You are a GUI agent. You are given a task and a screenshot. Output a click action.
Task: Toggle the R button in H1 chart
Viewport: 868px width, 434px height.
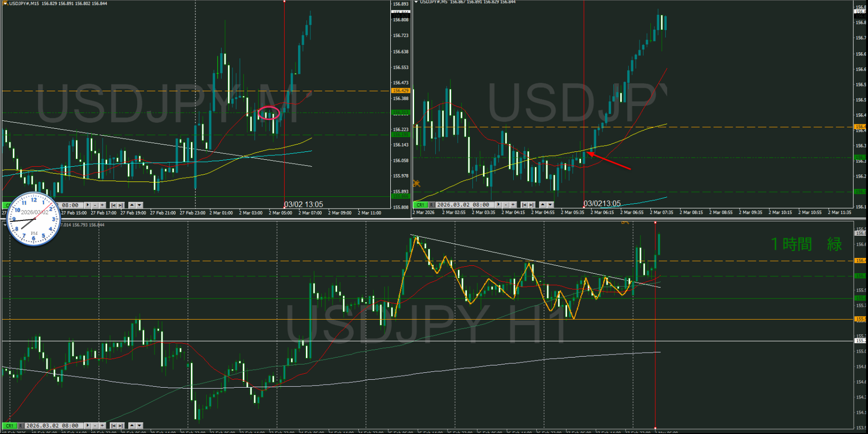click(21, 426)
